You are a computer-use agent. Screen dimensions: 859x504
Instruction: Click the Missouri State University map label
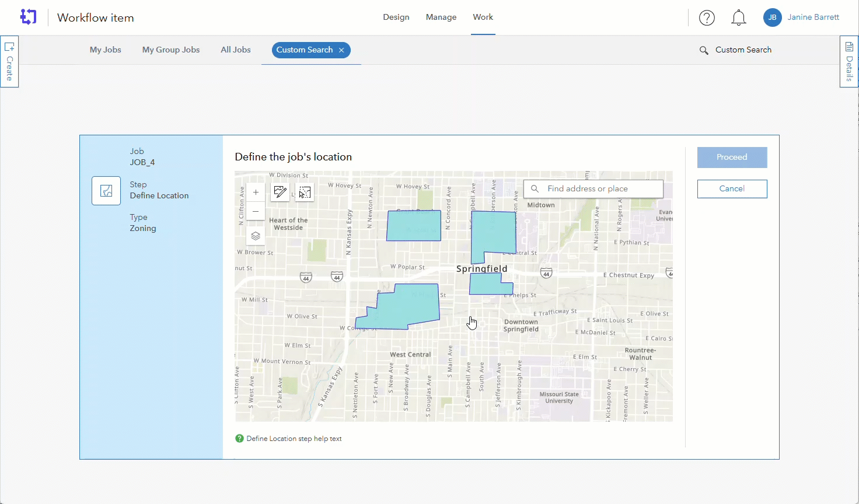559,397
